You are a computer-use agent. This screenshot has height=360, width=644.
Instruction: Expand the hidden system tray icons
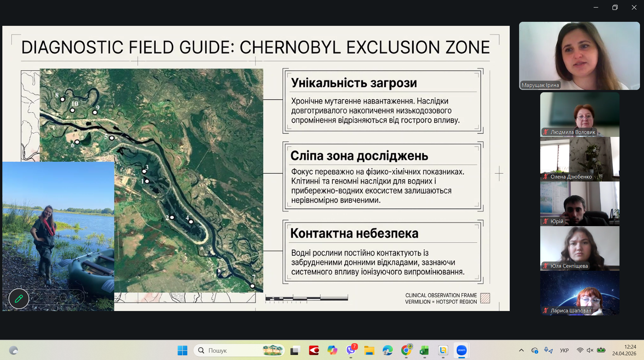[521, 350]
